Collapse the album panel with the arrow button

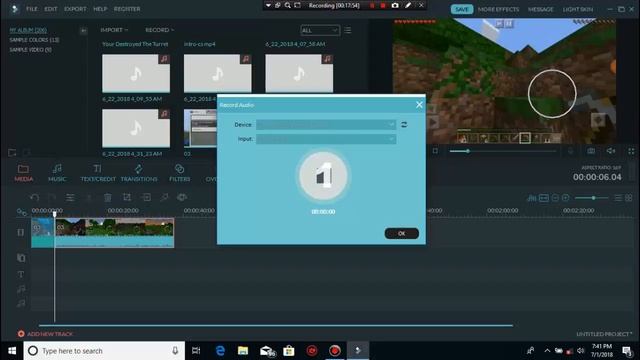[83, 31]
